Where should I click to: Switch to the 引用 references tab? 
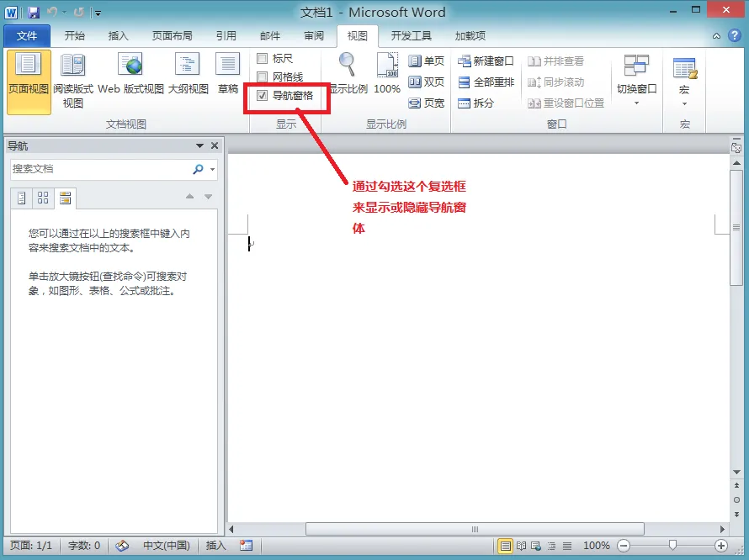tap(226, 36)
